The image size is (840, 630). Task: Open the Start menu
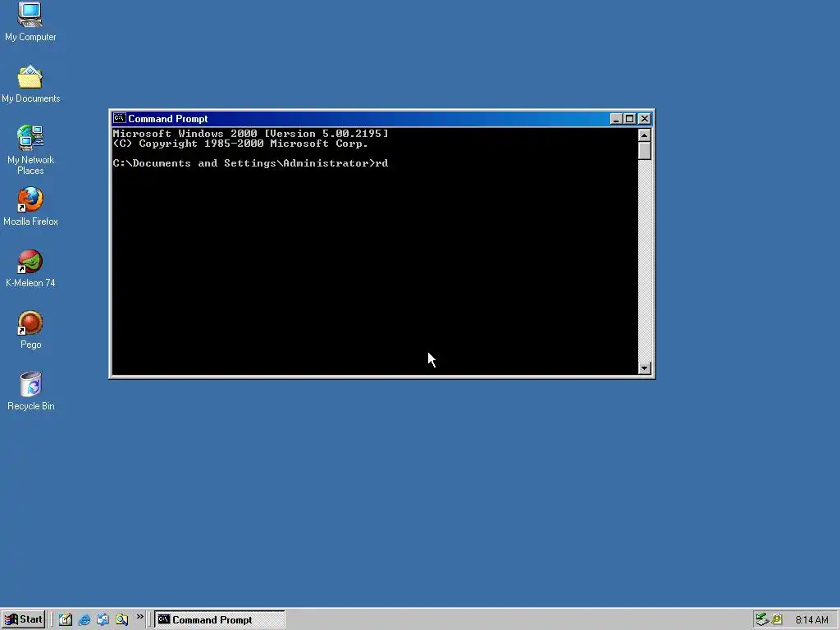point(22,620)
